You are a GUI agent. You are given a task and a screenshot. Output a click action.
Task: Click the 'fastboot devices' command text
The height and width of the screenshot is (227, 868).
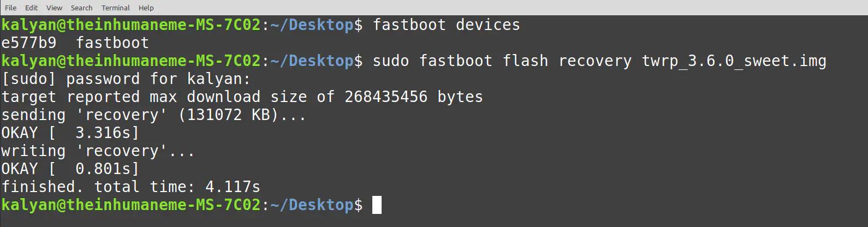pos(446,25)
